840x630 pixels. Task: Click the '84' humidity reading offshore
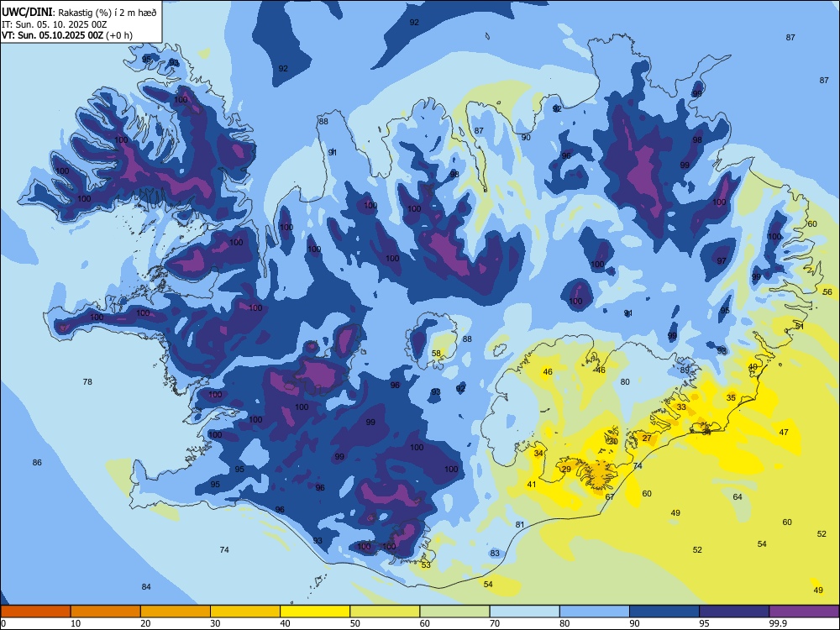[146, 586]
